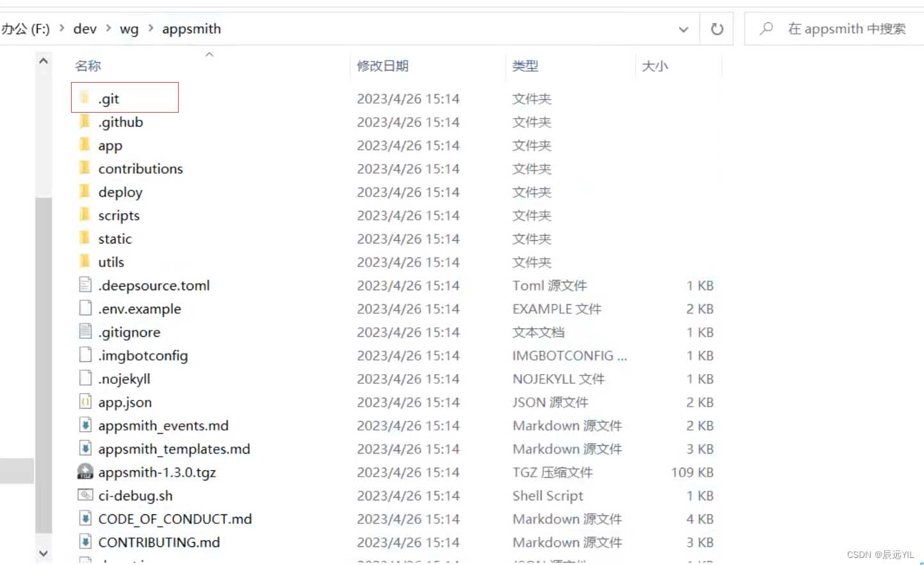The height and width of the screenshot is (565, 924).
Task: Select the .deepsource.toml file name
Action: click(154, 285)
